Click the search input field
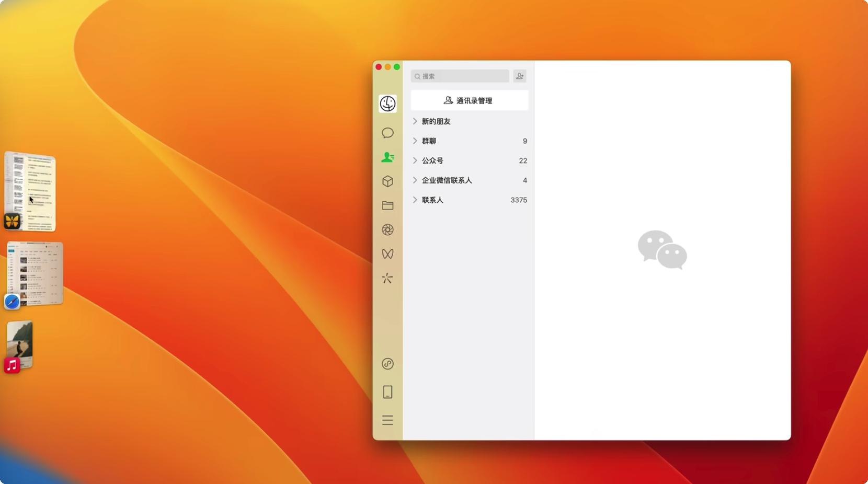 coord(460,76)
